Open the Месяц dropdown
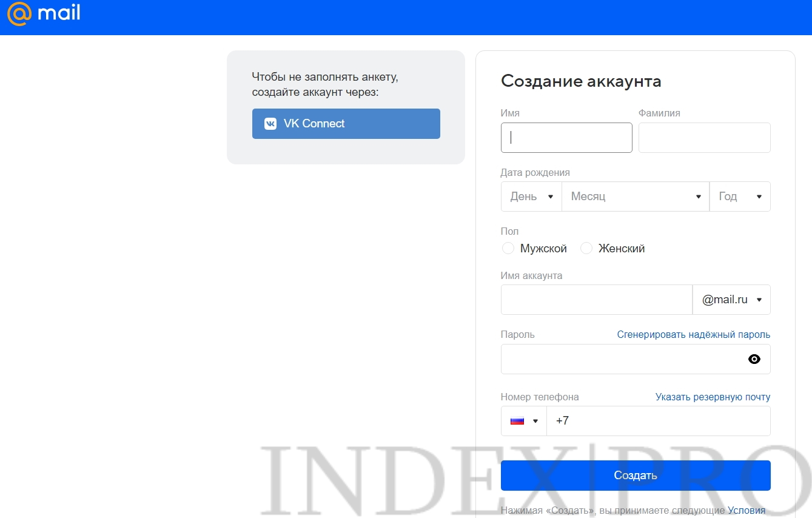 (x=636, y=197)
